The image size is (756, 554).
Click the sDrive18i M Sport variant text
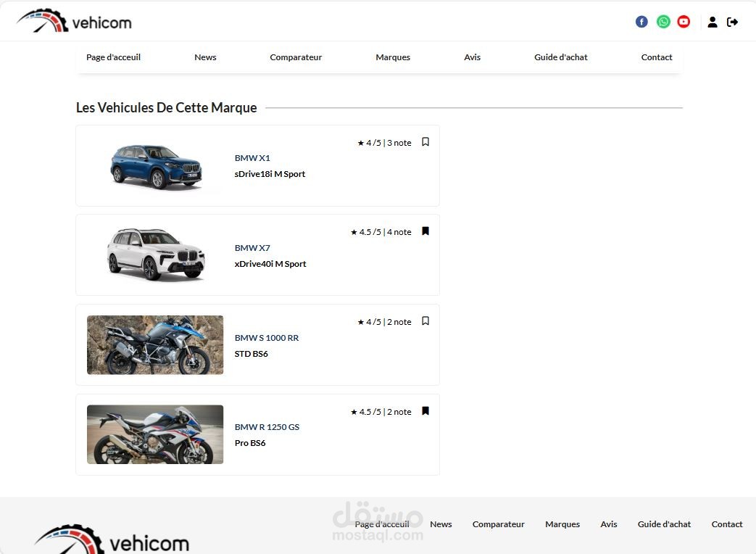(x=270, y=173)
